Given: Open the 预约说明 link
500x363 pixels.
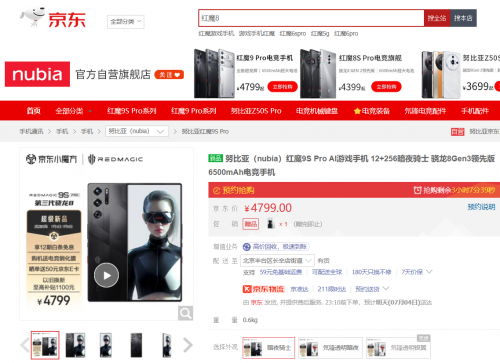Looking at the screenshot, I should pos(481,207).
